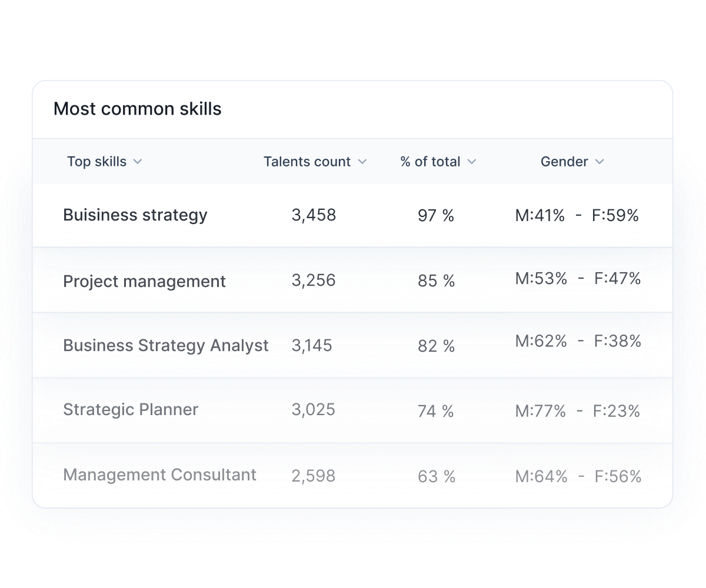The height and width of the screenshot is (588, 706).
Task: Select the M:62% - F:38% gender cell
Action: coord(578,342)
